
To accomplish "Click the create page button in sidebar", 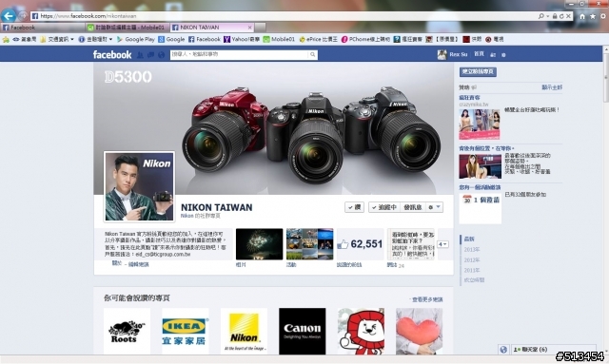I will pyautogui.click(x=478, y=72).
